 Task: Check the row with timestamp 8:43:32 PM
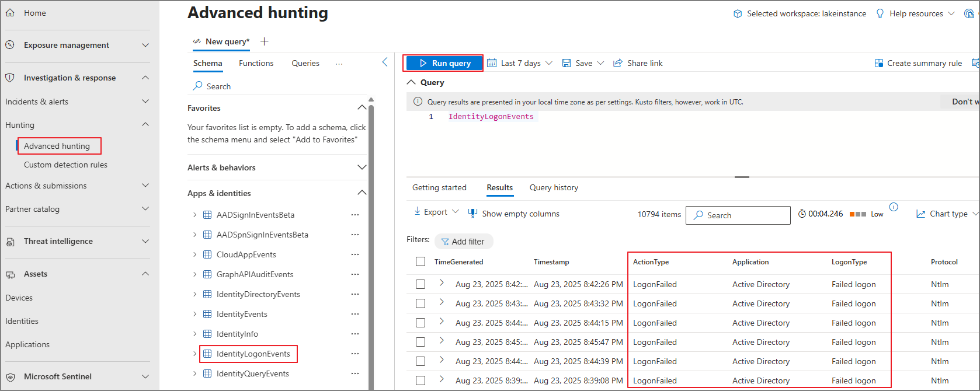[421, 303]
